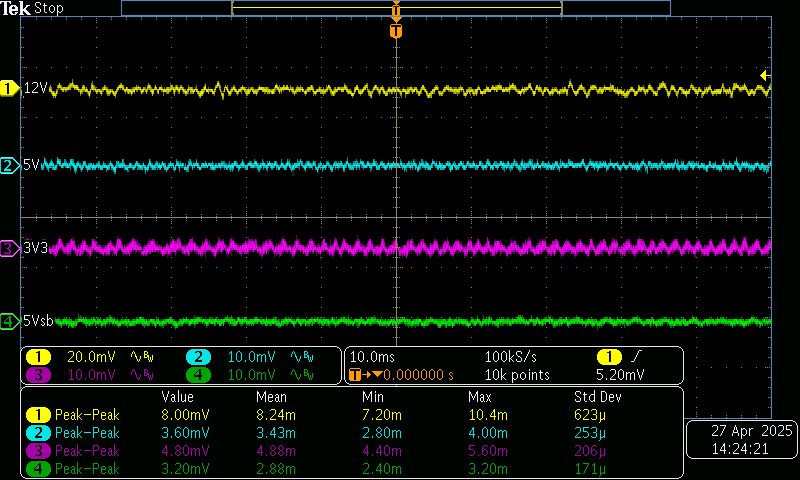Click the yellow trigger level arrow
The height and width of the screenshot is (480, 800).
coord(764,75)
